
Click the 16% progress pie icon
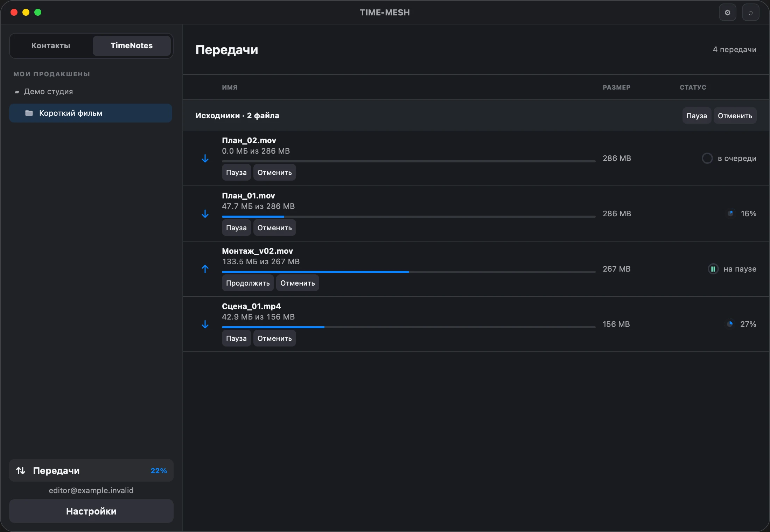pos(730,213)
